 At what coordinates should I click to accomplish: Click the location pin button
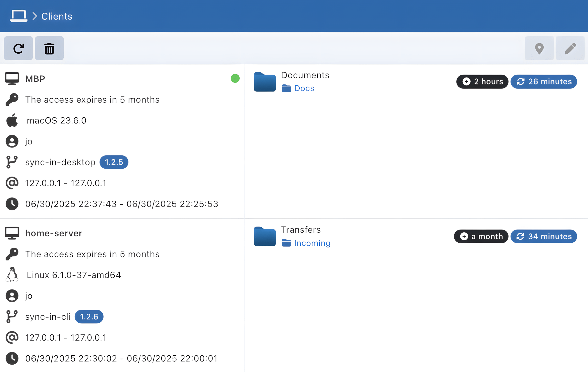click(539, 48)
